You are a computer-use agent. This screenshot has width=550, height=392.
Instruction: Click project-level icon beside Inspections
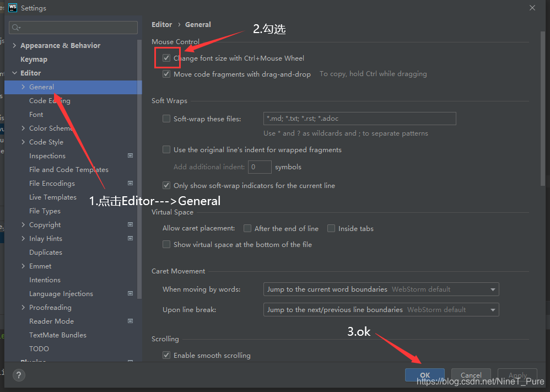tap(130, 155)
